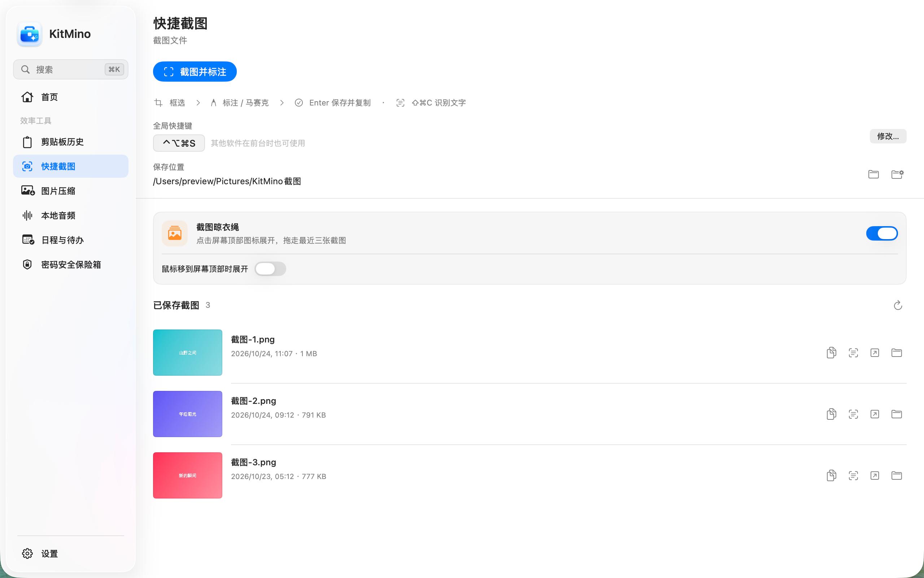The image size is (924, 578).
Task: Click the 2026/10/24, 11:07 · 1 MB text
Action: pos(274,354)
